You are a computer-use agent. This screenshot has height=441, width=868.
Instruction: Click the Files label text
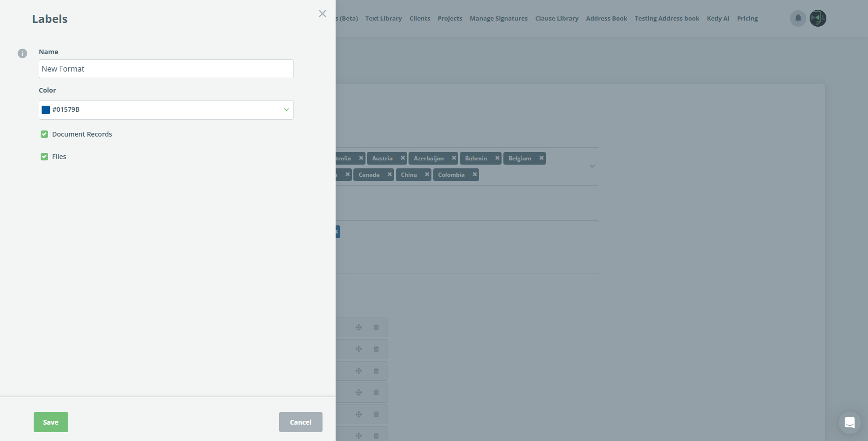pyautogui.click(x=59, y=157)
